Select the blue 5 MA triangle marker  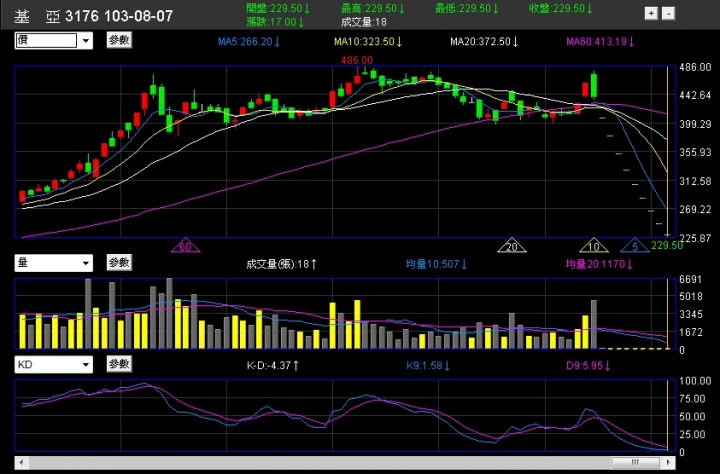[x=635, y=246]
